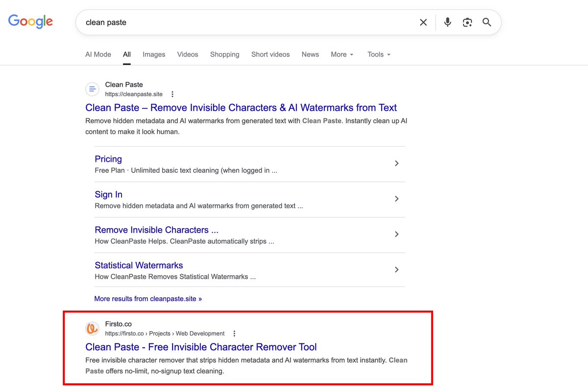Switch to AI Mode tab
This screenshot has width=588, height=391.
98,54
